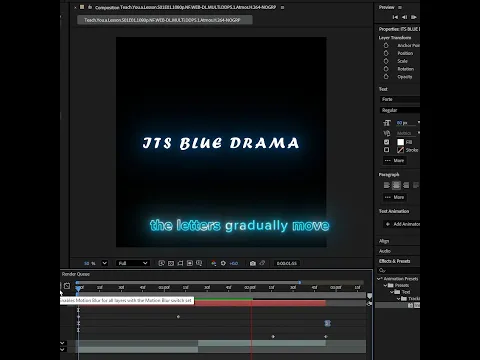Collapse the Text presets folder
Screen dimensions: 480x360
(392, 292)
